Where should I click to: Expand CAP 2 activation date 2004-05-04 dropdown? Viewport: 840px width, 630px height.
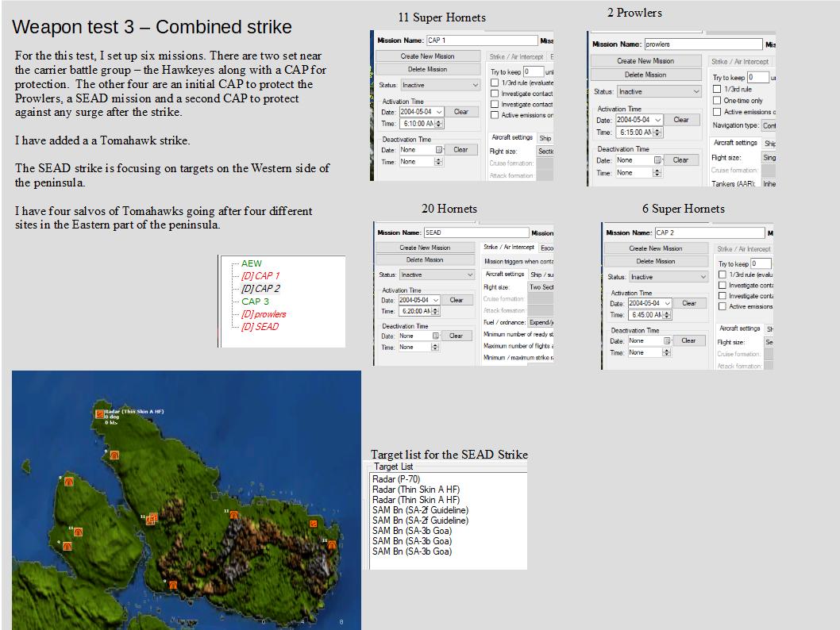667,303
